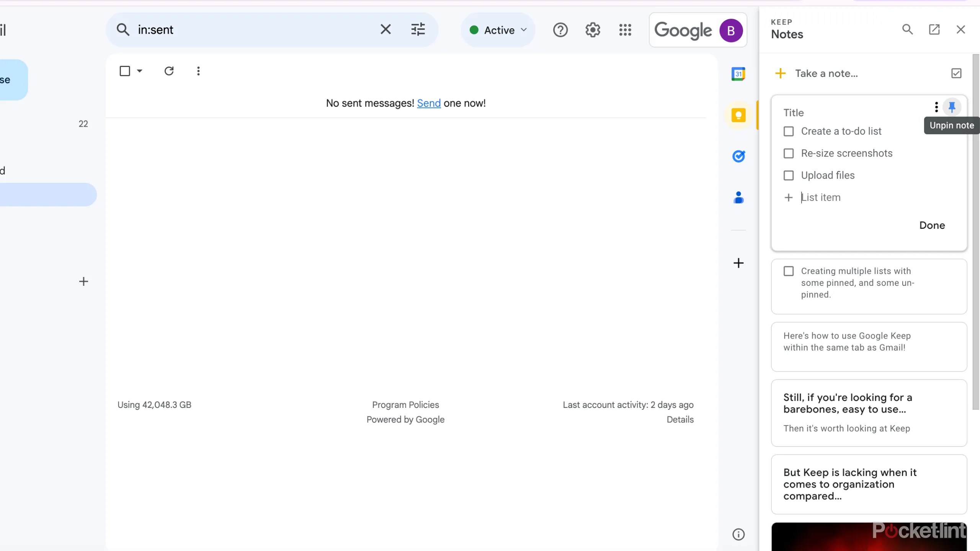This screenshot has height=551, width=980.
Task: Open the Gmail toolbar more menu
Action: (198, 71)
